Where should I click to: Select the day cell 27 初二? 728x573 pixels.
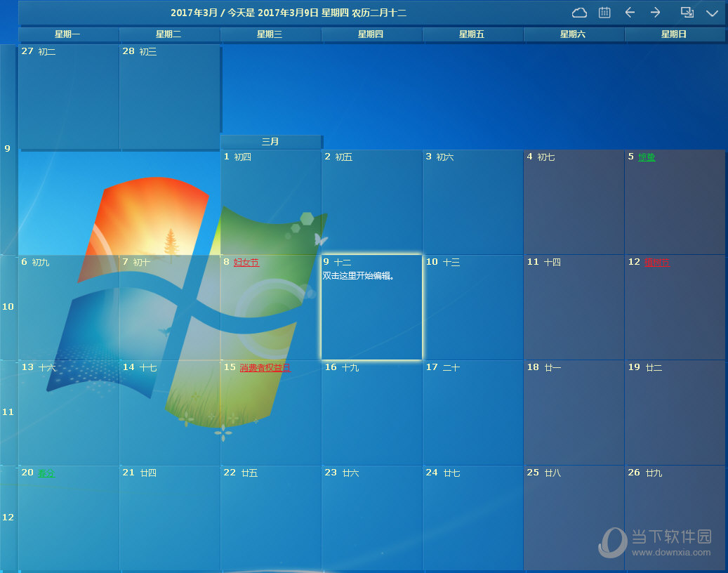pyautogui.click(x=68, y=97)
